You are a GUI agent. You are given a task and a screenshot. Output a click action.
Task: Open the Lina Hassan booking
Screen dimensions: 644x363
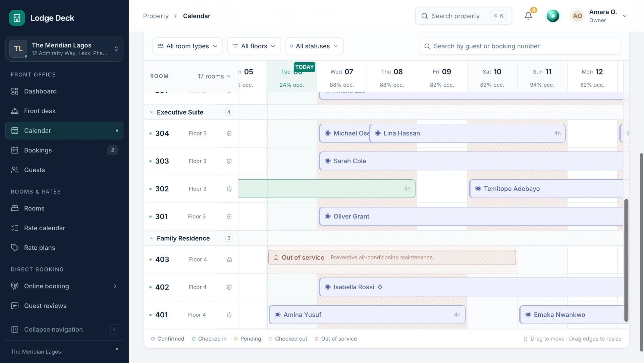coord(467,133)
